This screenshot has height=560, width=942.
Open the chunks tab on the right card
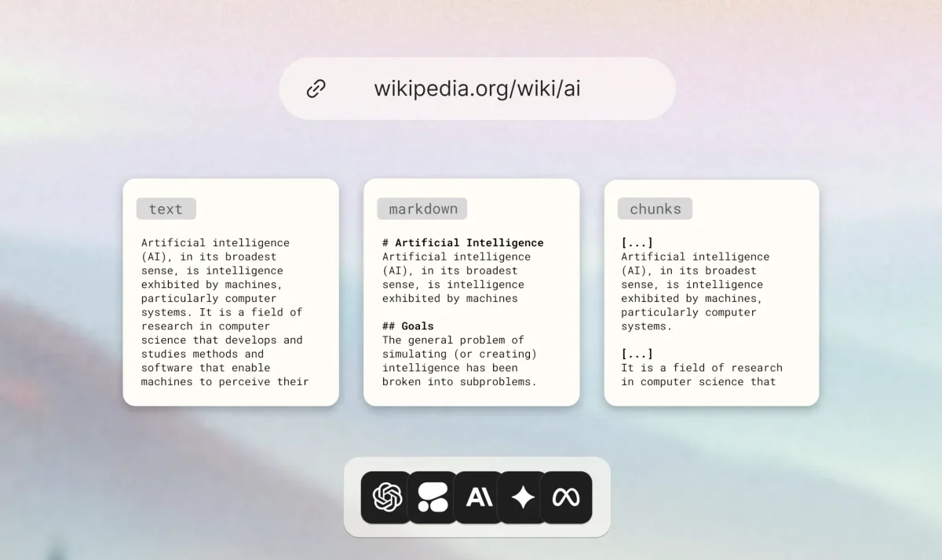[x=655, y=209]
